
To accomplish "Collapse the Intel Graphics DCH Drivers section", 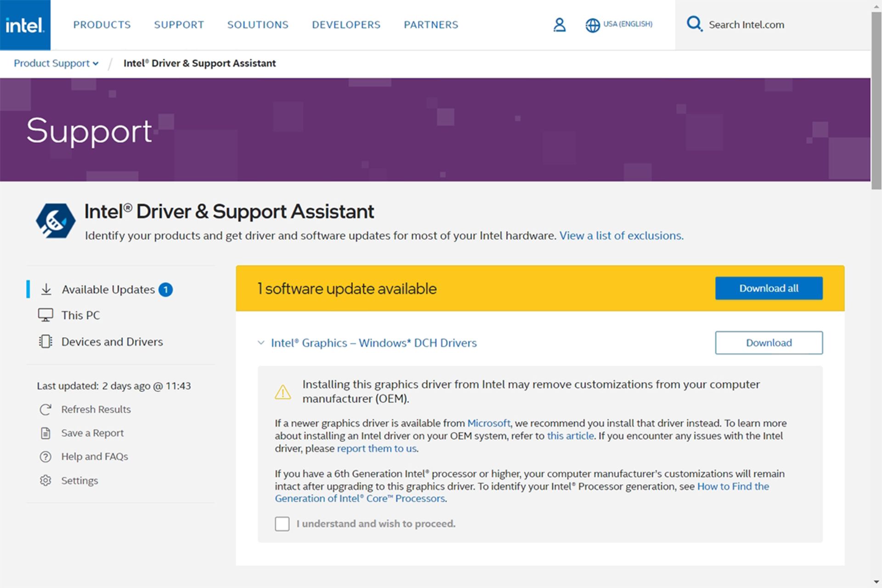I will click(261, 343).
